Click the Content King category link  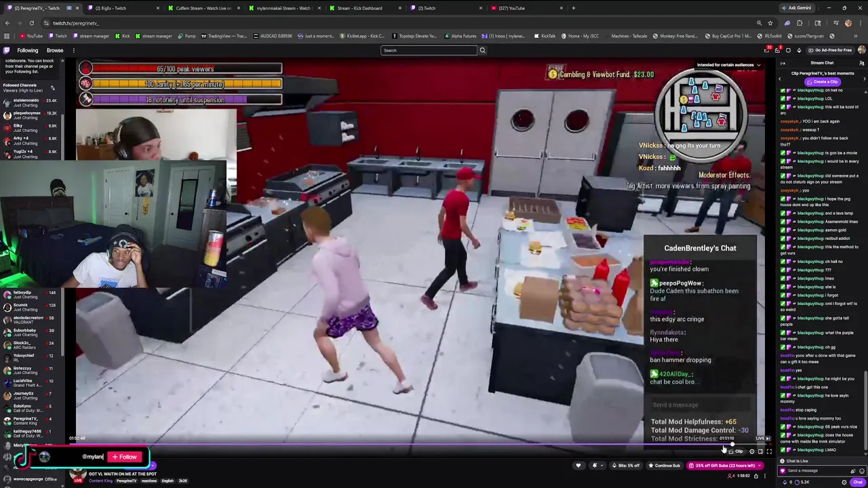[x=100, y=481]
